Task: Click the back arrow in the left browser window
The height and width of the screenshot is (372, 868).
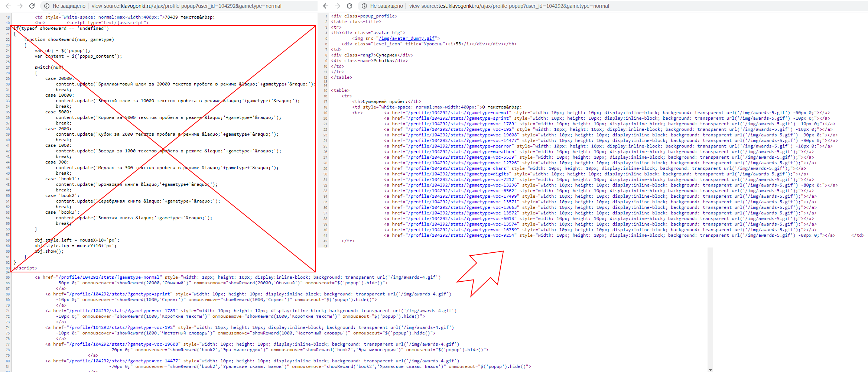Action: (8, 6)
